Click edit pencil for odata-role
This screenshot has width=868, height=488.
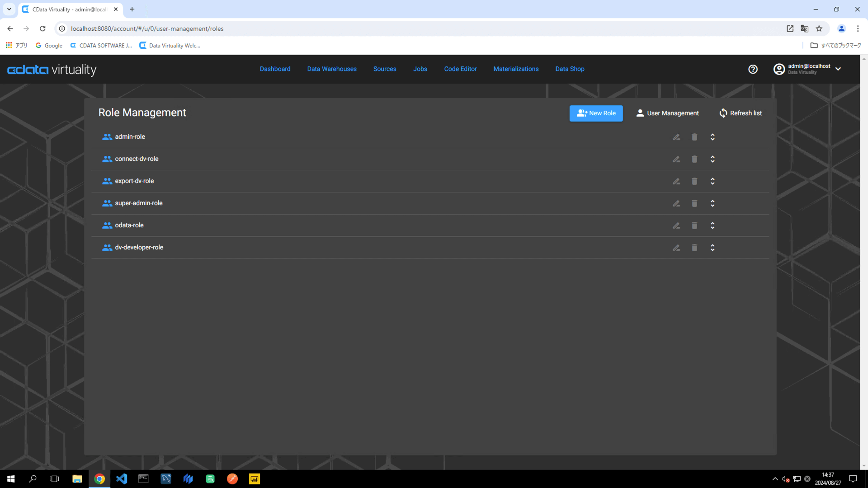tap(676, 225)
